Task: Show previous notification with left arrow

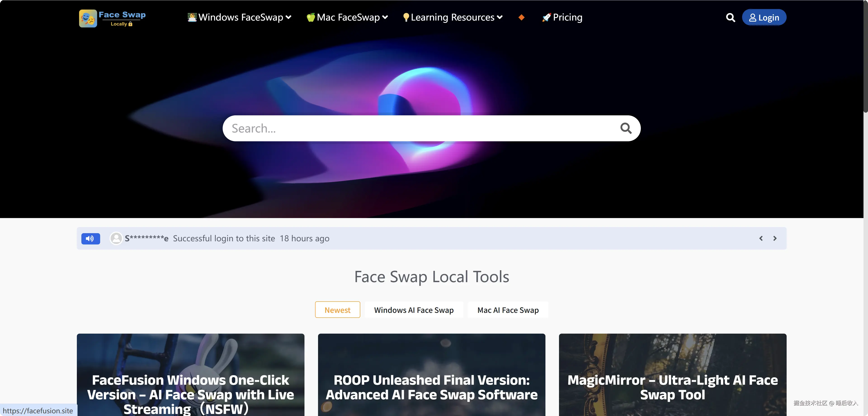Action: tap(761, 239)
